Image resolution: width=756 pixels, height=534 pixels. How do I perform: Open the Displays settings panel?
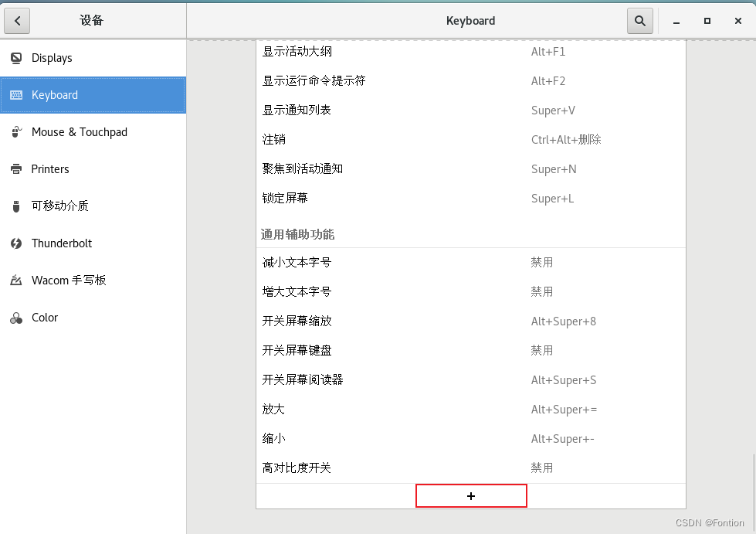93,59
